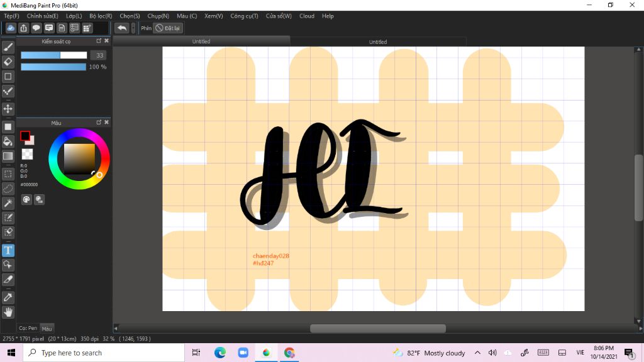The image size is (644, 362).
Task: Undock the Màu color panel
Action: (99, 123)
